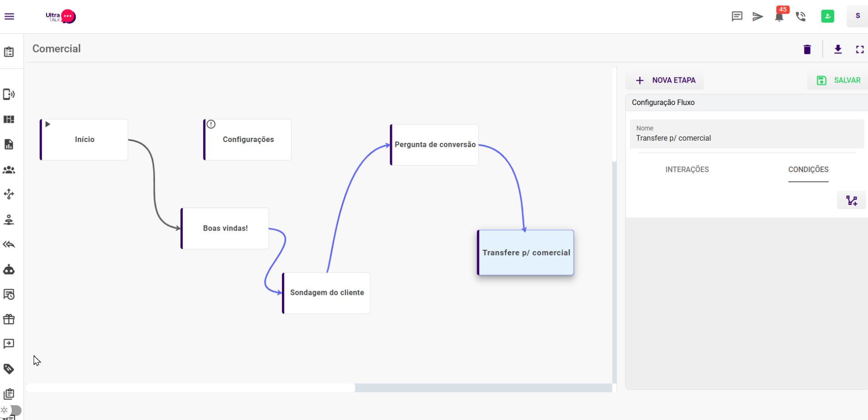
Task: Open the reports document sidebar icon
Action: tap(9, 145)
